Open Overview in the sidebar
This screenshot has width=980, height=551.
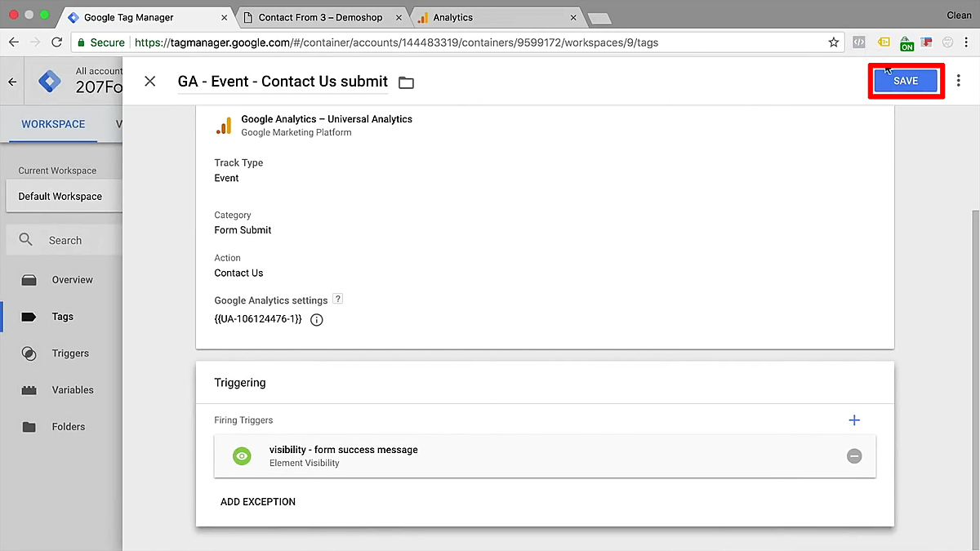pyautogui.click(x=72, y=280)
